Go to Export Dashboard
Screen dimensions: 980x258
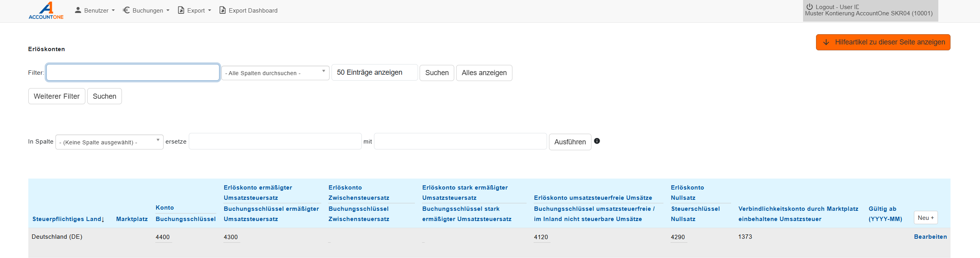pyautogui.click(x=248, y=11)
